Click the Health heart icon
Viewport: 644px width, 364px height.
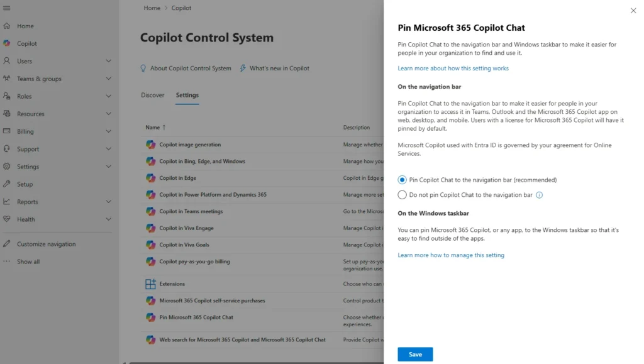pyautogui.click(x=6, y=219)
